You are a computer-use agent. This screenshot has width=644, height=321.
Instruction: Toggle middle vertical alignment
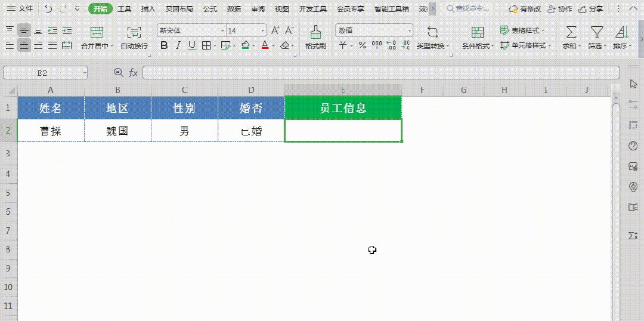[x=24, y=30]
